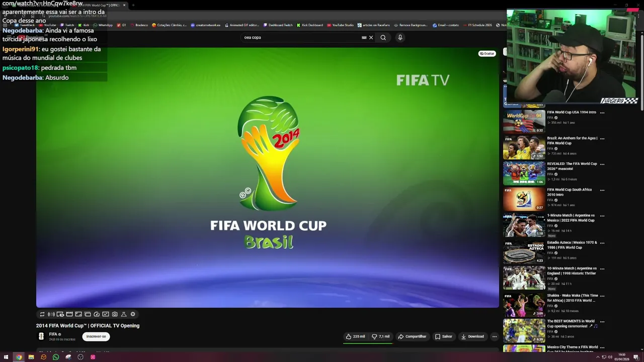Open the YouTube Studio bookmark

tap(341, 25)
